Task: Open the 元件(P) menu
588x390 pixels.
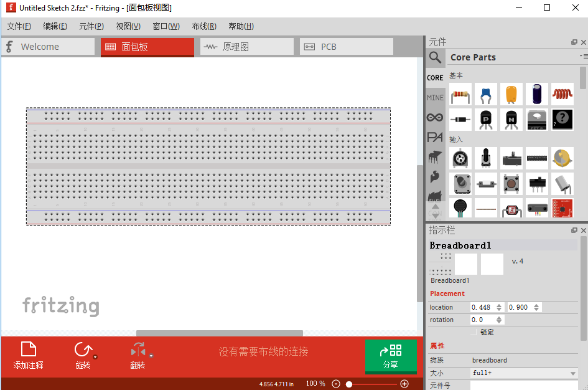Action: click(91, 26)
